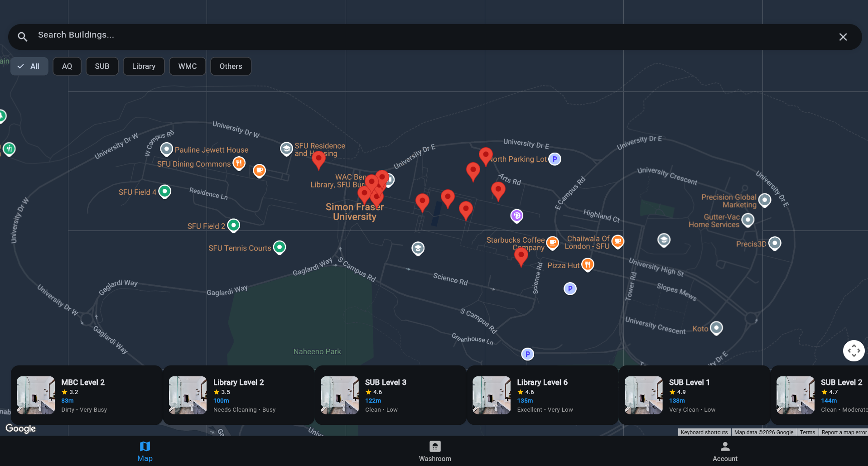Select the Pauline Jewett House marker
The width and height of the screenshot is (868, 466).
coord(167,149)
